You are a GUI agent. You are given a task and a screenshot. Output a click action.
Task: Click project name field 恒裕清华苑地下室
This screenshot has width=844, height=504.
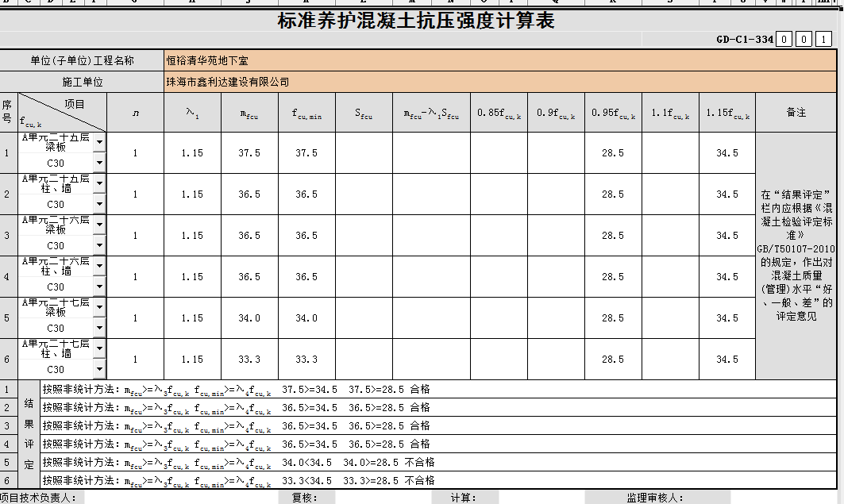[x=500, y=60]
